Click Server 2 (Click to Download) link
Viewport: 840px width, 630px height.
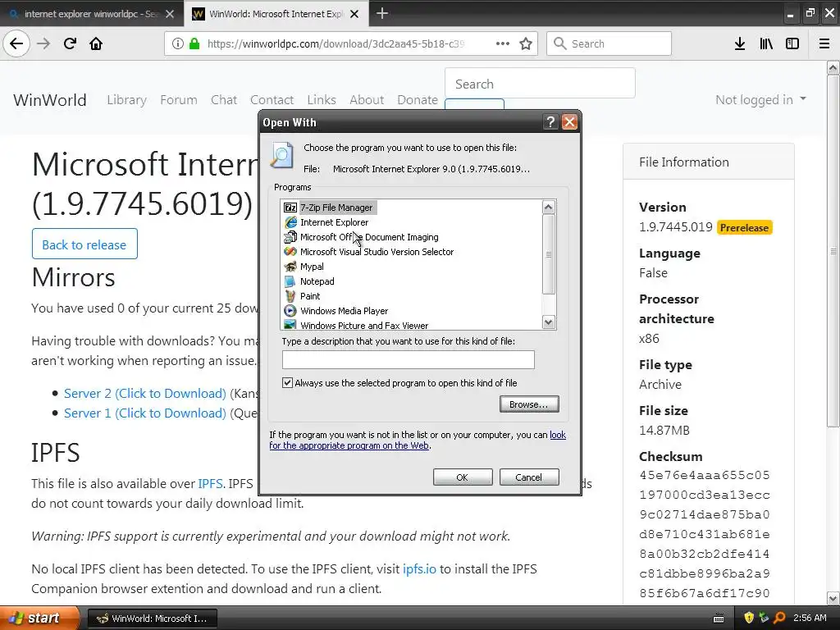(144, 393)
